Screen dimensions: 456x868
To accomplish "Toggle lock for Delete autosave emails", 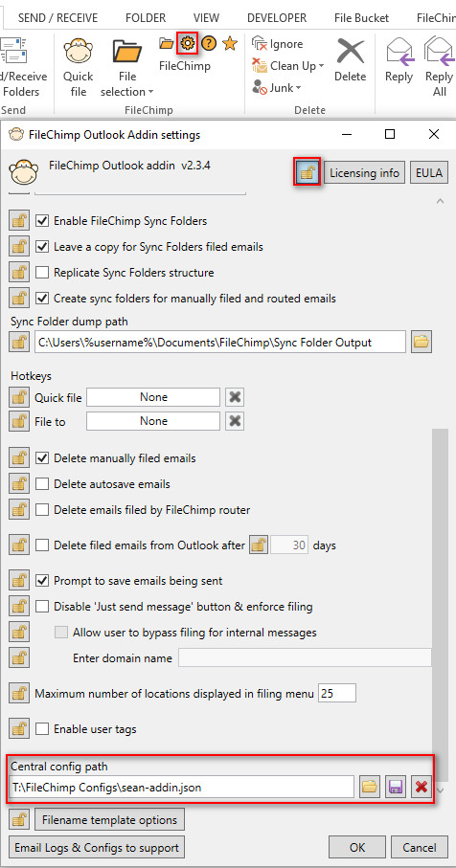I will [19, 484].
